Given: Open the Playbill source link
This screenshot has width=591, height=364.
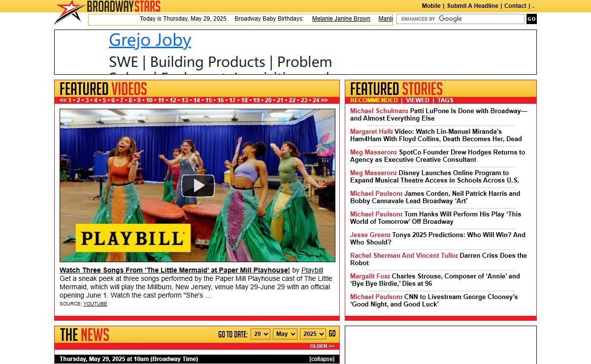Looking at the screenshot, I should click(312, 270).
